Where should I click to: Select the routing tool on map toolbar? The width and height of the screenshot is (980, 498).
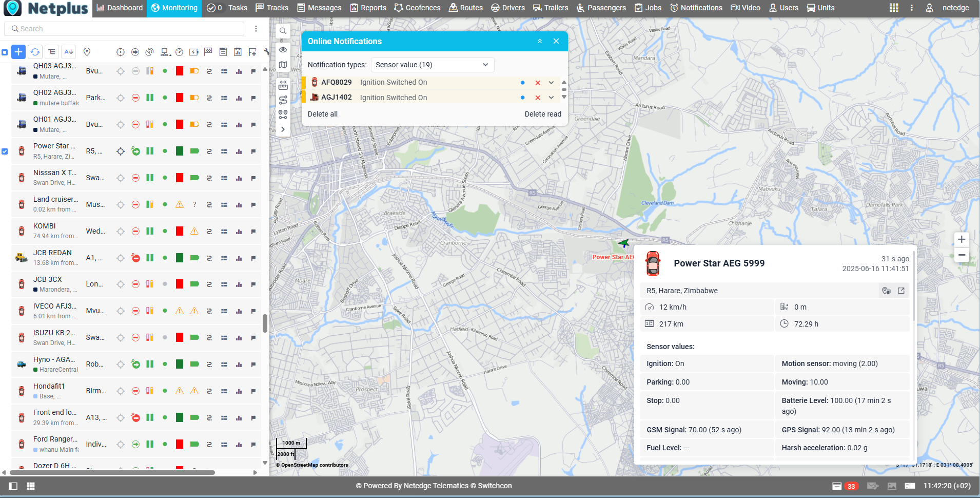pyautogui.click(x=283, y=100)
